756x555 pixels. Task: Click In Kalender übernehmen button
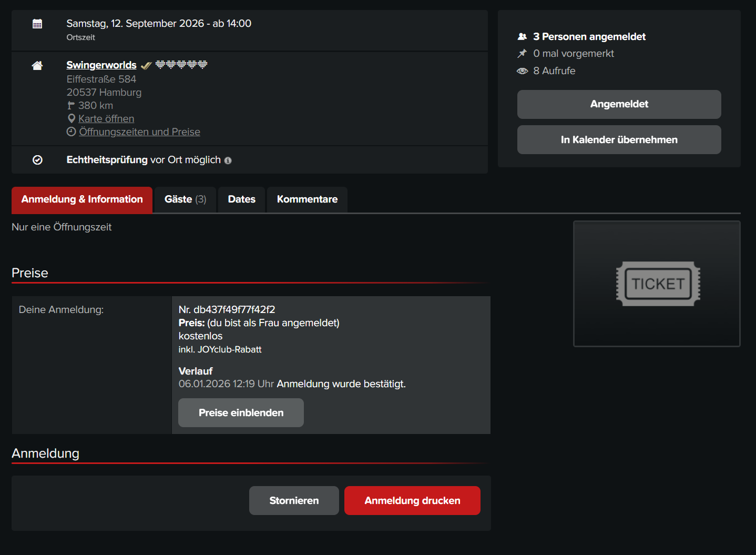click(619, 139)
